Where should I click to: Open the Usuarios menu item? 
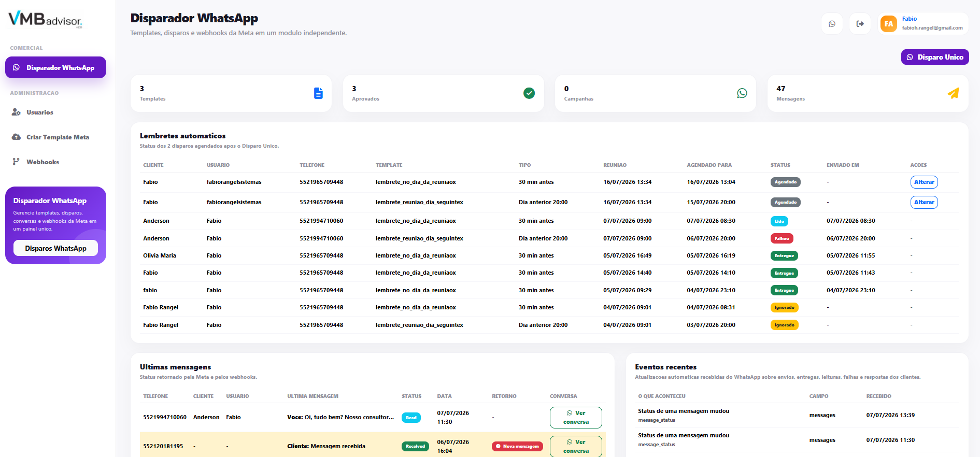coord(55,112)
